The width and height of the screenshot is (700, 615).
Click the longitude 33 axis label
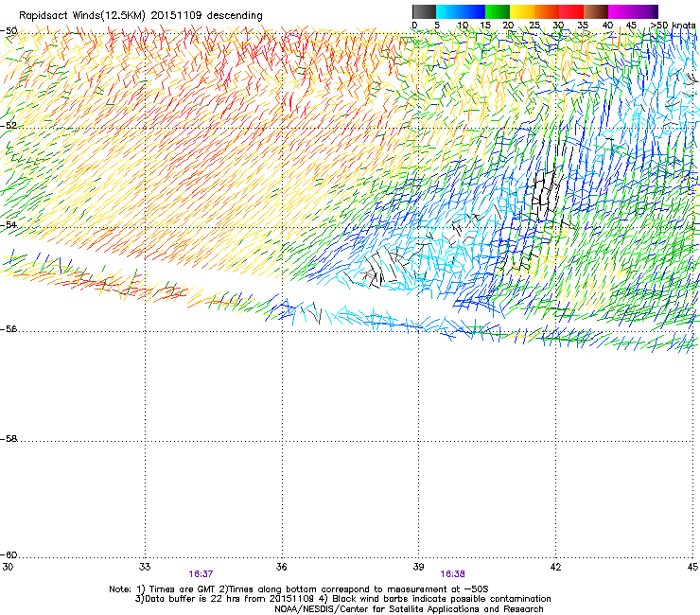pos(145,567)
